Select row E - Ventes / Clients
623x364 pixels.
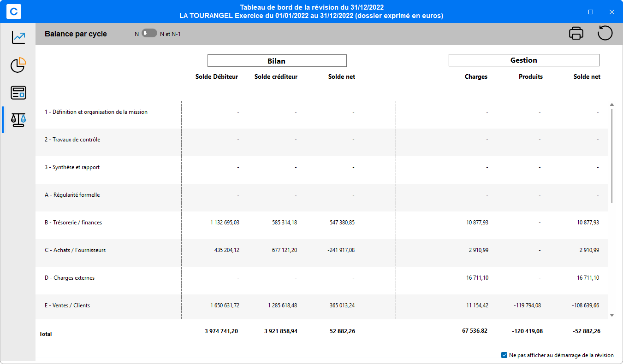click(322, 307)
